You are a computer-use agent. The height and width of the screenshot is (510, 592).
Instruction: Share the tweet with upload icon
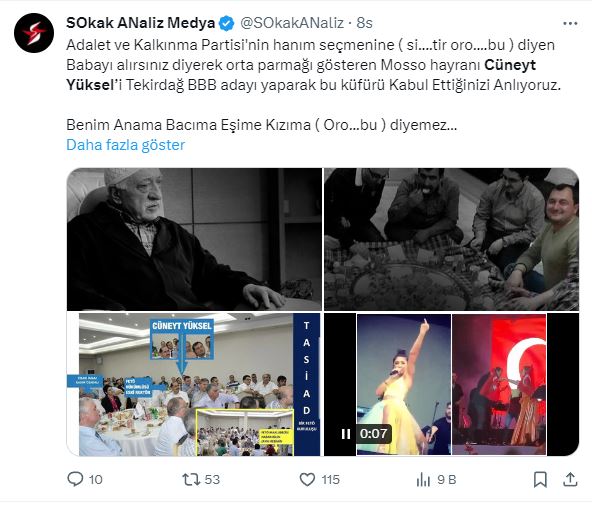[570, 479]
